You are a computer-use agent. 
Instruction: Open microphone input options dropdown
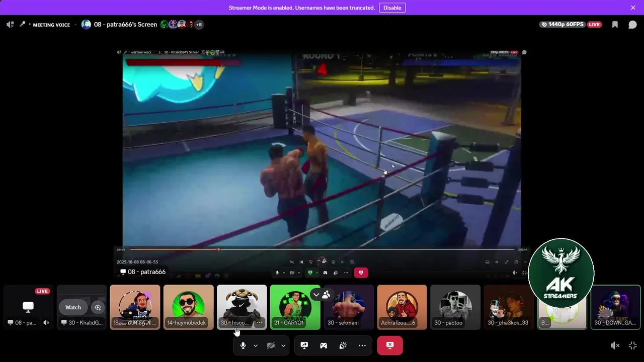[x=255, y=345]
